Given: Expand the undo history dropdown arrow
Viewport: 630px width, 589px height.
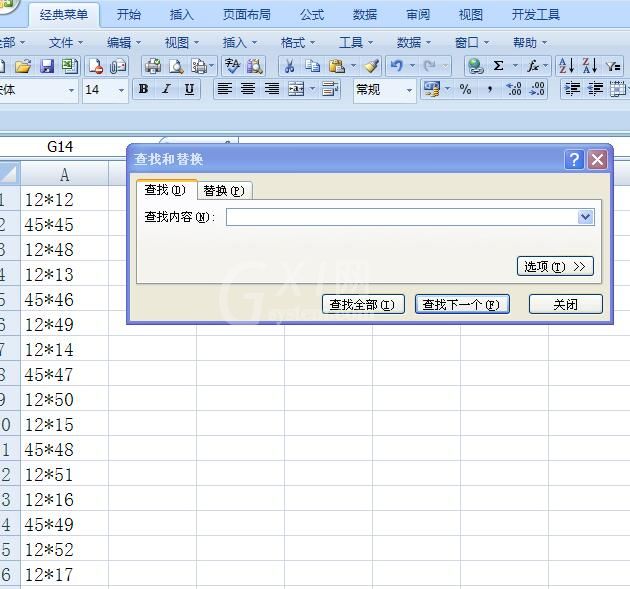Looking at the screenshot, I should [413, 66].
